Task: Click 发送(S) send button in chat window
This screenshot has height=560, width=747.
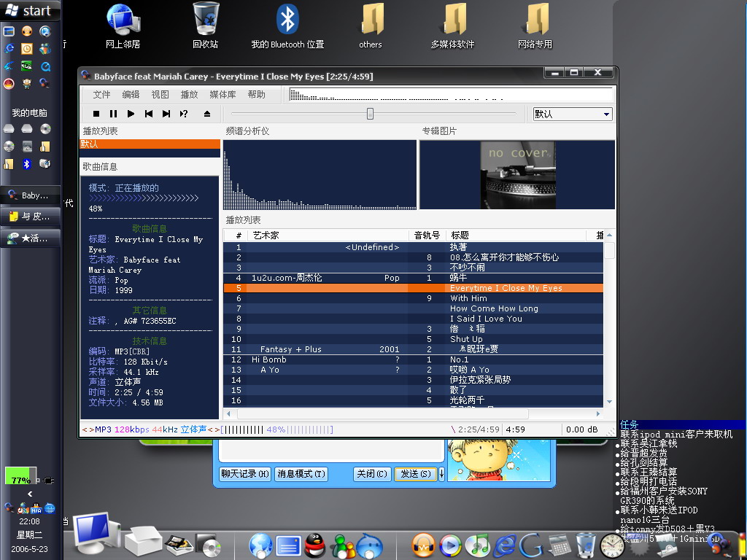Action: click(x=415, y=474)
